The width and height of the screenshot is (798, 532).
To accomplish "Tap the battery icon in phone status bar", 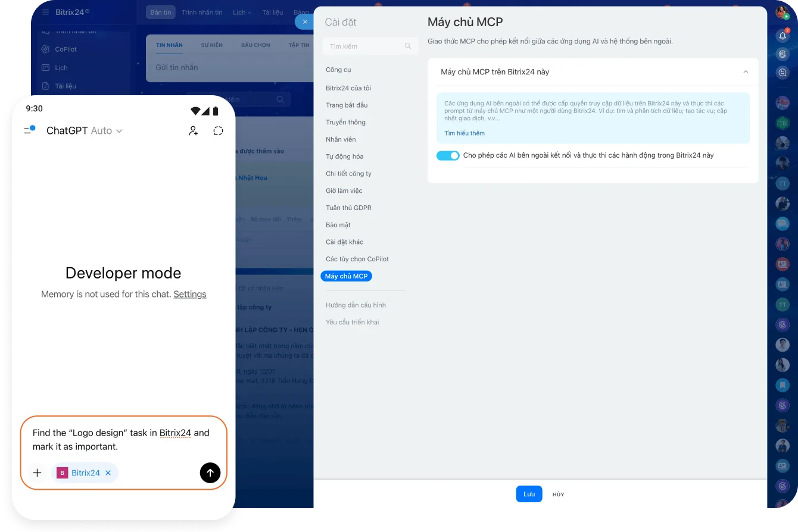I will (216, 111).
